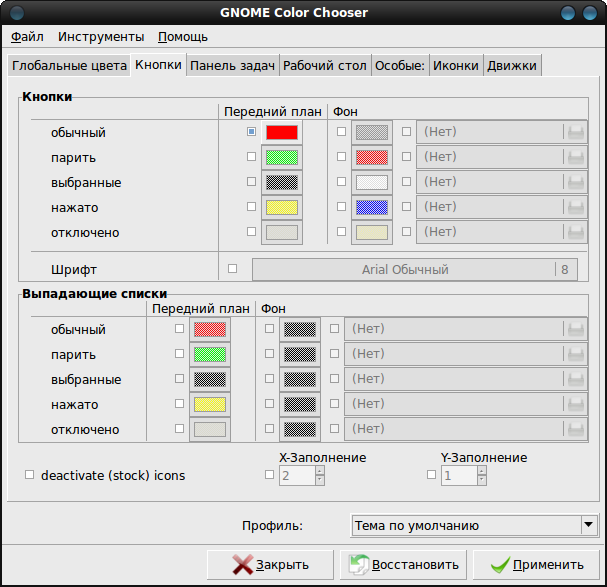
Task: Enable Кнопки парить foreground color checkbox
Action: click(x=251, y=156)
